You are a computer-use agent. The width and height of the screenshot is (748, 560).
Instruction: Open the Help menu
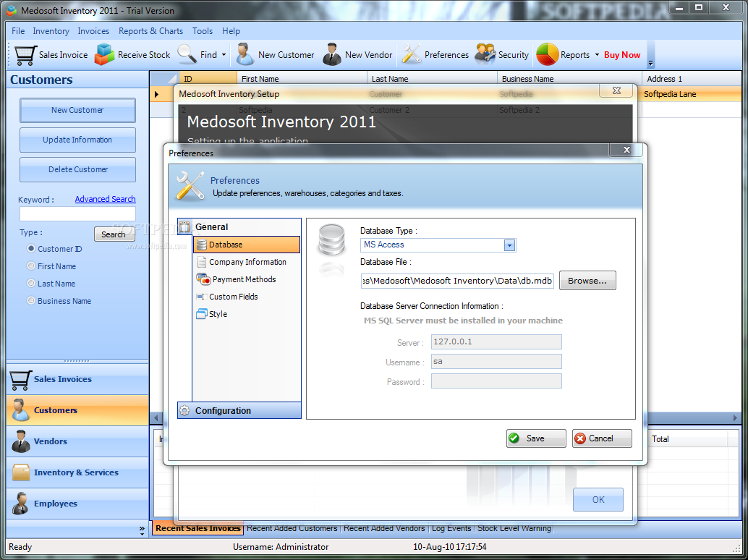pos(231,31)
